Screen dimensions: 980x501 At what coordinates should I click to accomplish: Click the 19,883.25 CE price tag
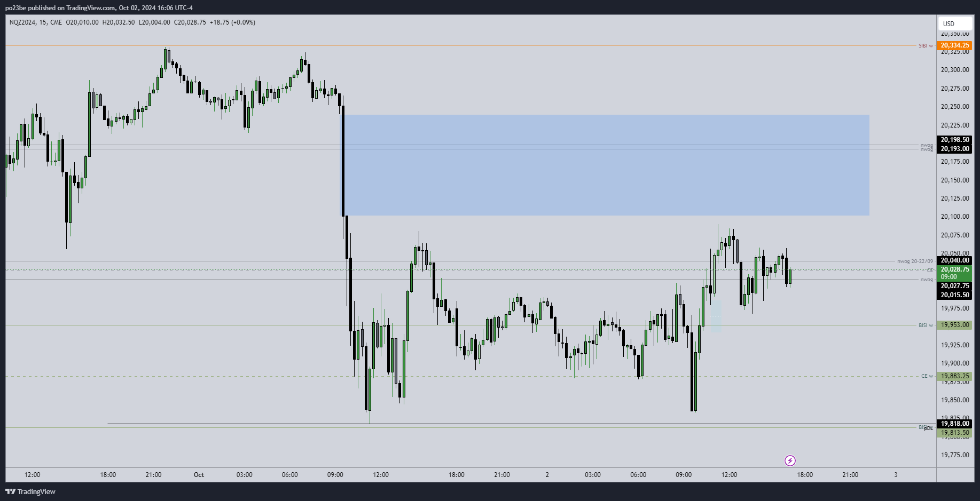point(954,376)
